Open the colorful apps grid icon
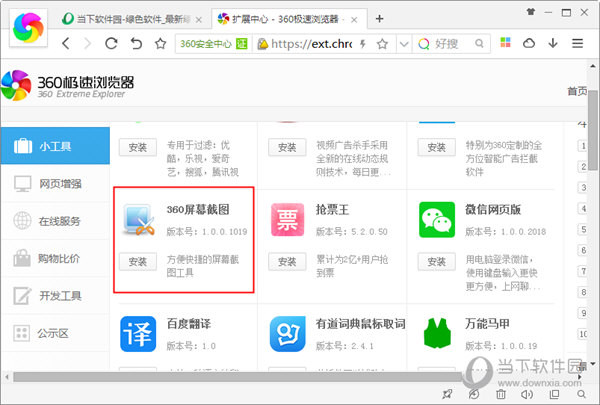This screenshot has height=405, width=600. click(505, 42)
